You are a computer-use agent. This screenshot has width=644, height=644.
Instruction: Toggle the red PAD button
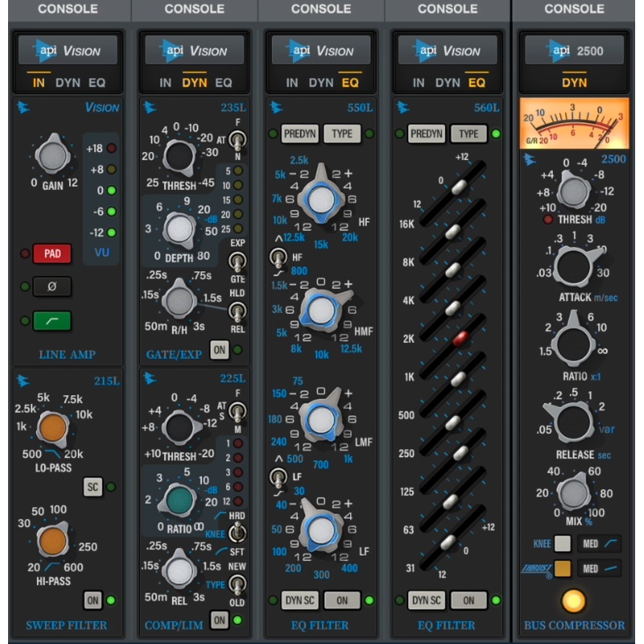(x=52, y=254)
